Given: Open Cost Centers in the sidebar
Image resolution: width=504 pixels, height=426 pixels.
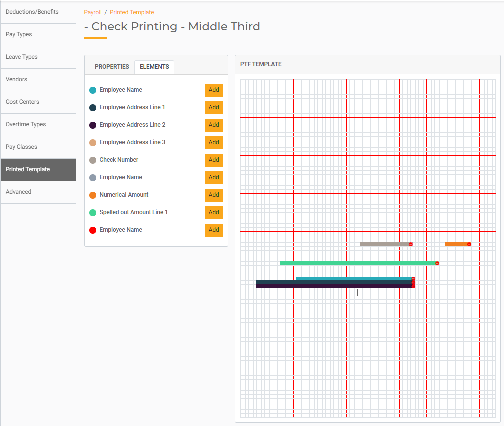Looking at the screenshot, I should point(38,102).
